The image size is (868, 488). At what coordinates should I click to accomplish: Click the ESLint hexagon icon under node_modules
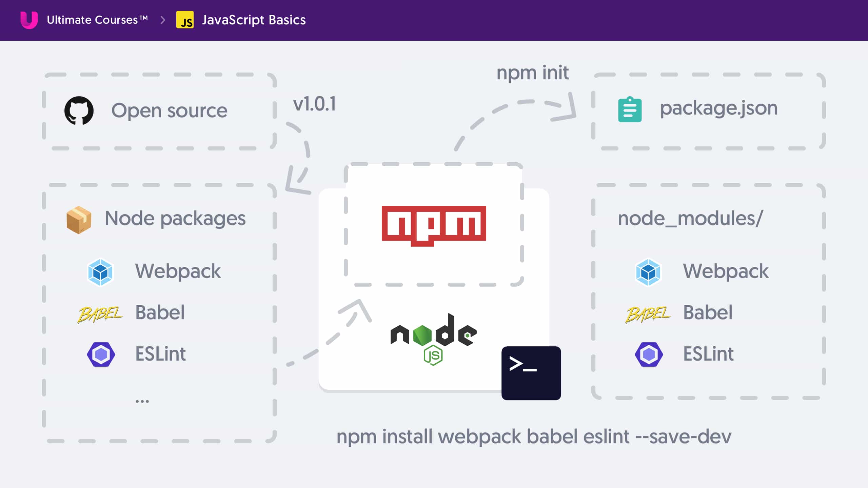tap(649, 354)
